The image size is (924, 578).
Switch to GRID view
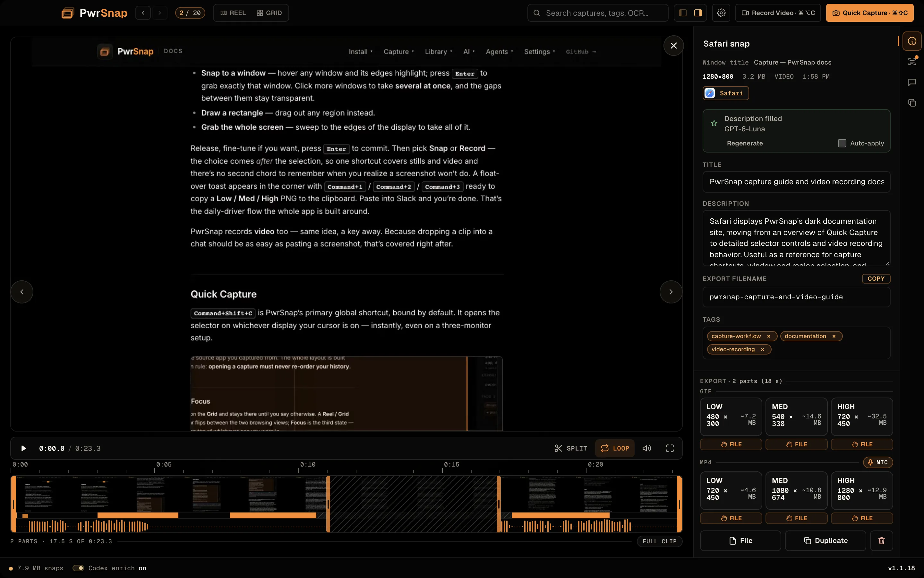pos(269,13)
